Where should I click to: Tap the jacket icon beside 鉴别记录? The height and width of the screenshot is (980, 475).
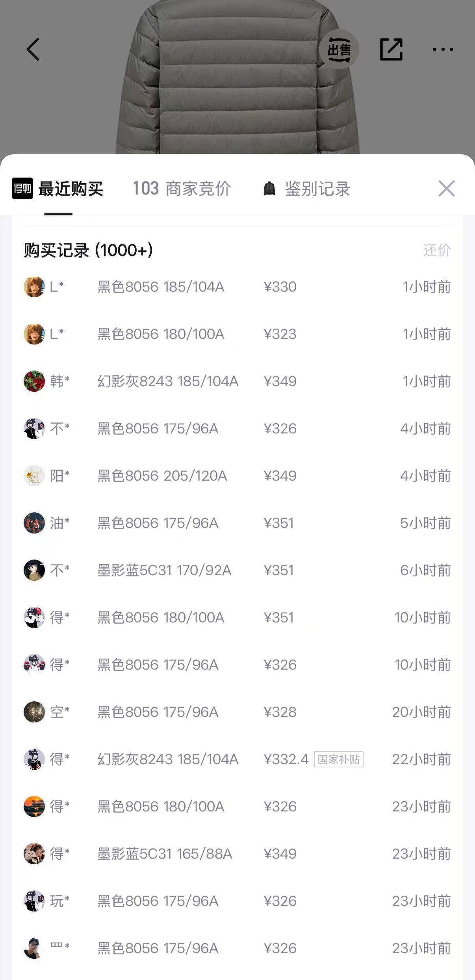click(269, 189)
